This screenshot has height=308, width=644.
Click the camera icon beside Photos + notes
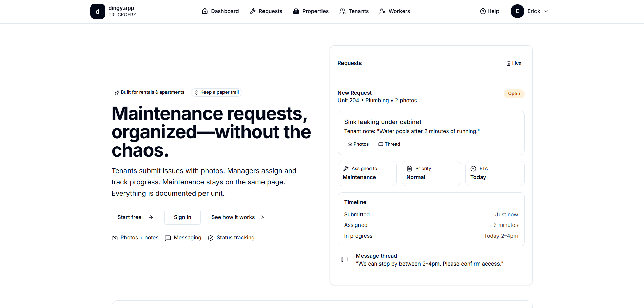pyautogui.click(x=114, y=238)
